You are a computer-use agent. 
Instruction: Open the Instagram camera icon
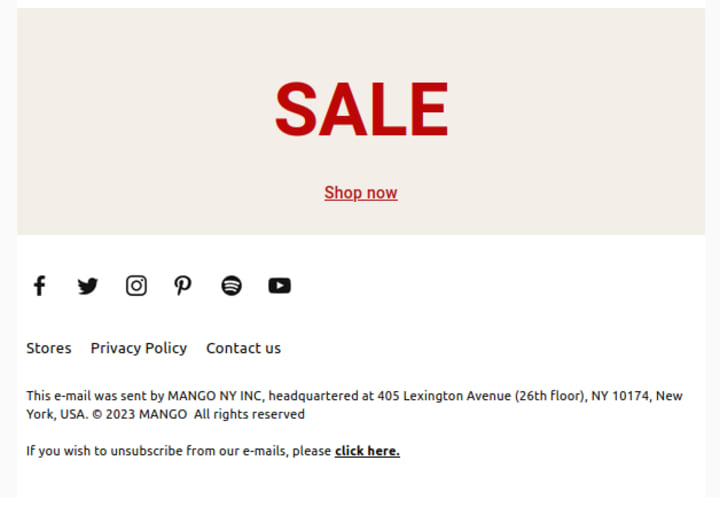[x=136, y=286]
